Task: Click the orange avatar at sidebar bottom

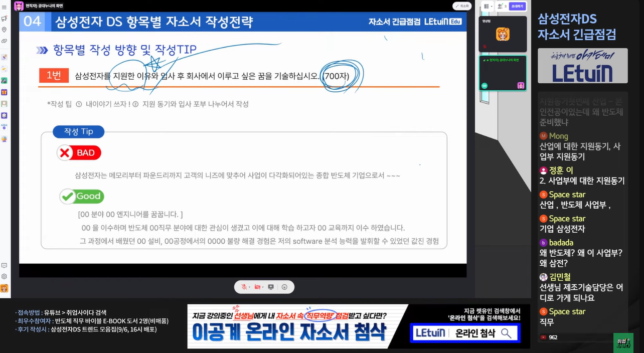Action: (x=4, y=288)
